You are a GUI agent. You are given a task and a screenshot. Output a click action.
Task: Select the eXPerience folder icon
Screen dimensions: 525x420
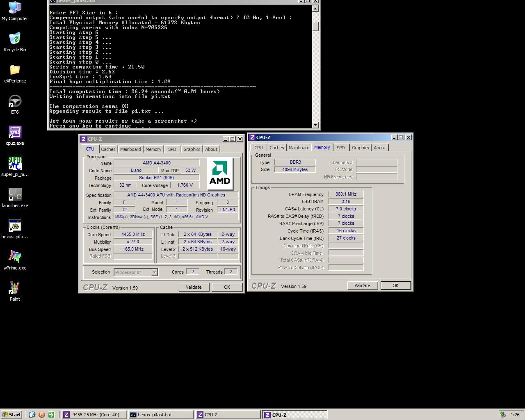15,73
